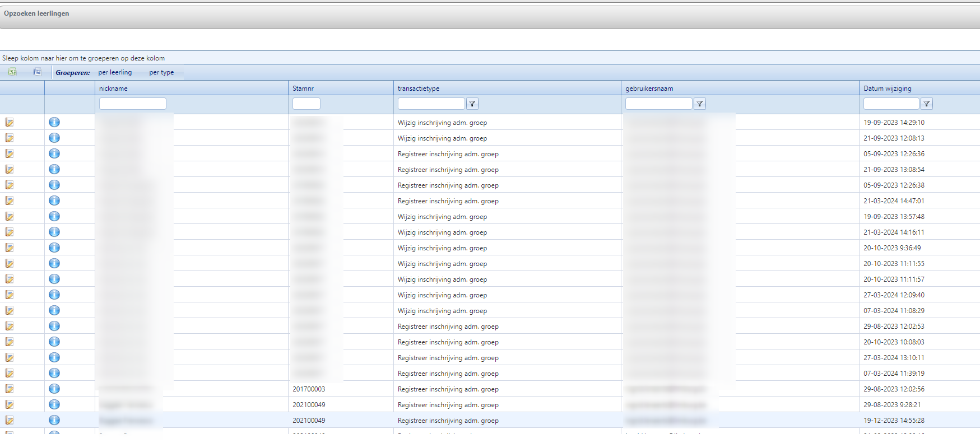980x443 pixels.
Task: Open edit icon in 20-10-2023 9:36:49 row
Action: click(x=10, y=248)
